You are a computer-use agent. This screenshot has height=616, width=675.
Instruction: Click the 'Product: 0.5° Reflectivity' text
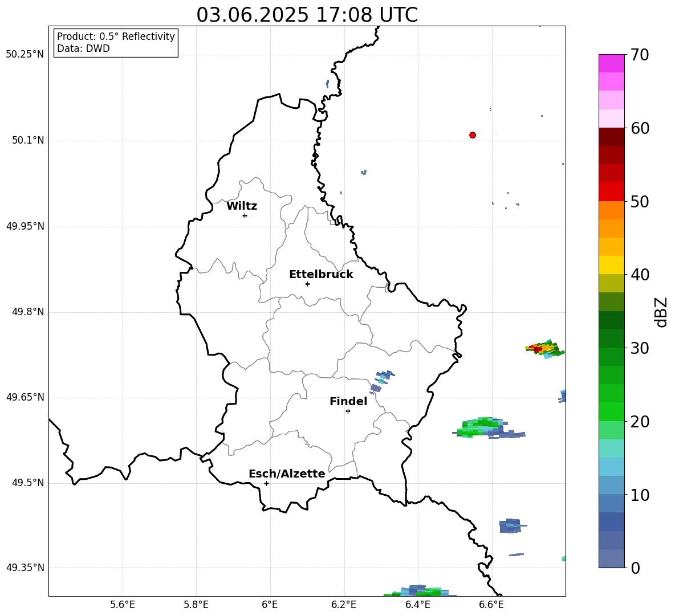tap(116, 36)
